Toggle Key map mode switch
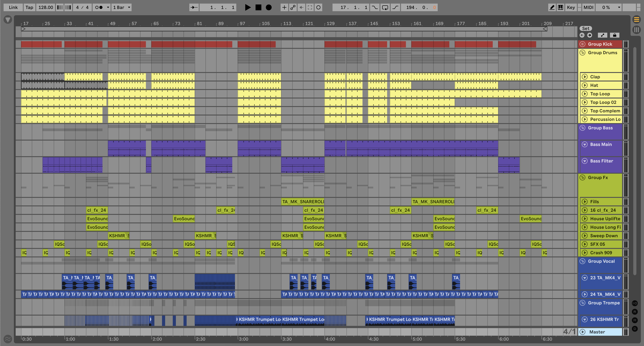This screenshot has width=644, height=346. tap(571, 7)
